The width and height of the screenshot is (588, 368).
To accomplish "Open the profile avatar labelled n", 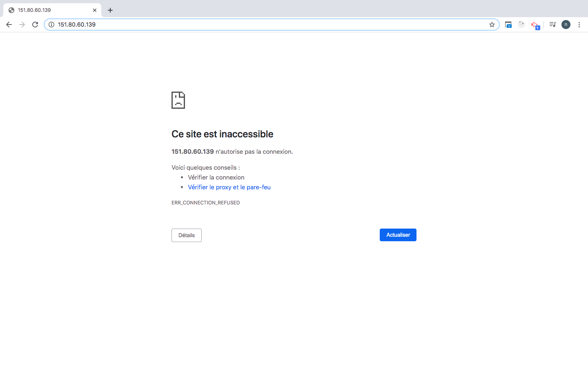I will 566,25.
